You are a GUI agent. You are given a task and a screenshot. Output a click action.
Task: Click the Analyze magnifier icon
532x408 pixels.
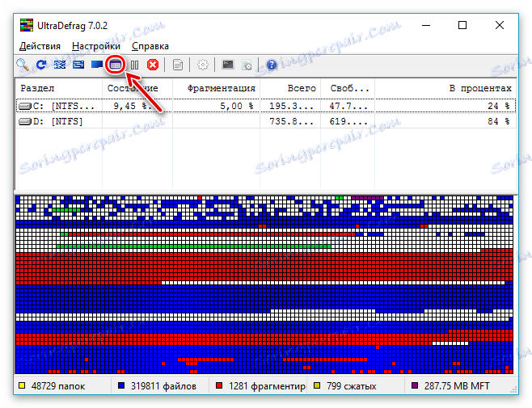coord(23,64)
